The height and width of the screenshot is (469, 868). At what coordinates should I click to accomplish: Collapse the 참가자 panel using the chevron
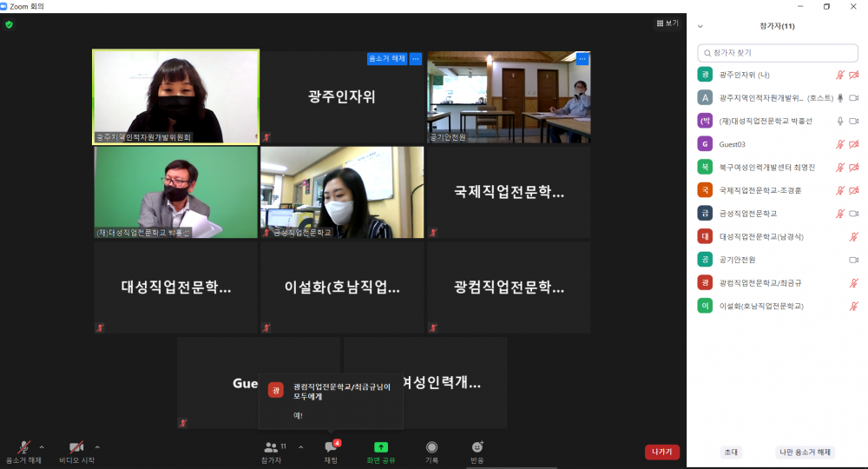coord(700,26)
